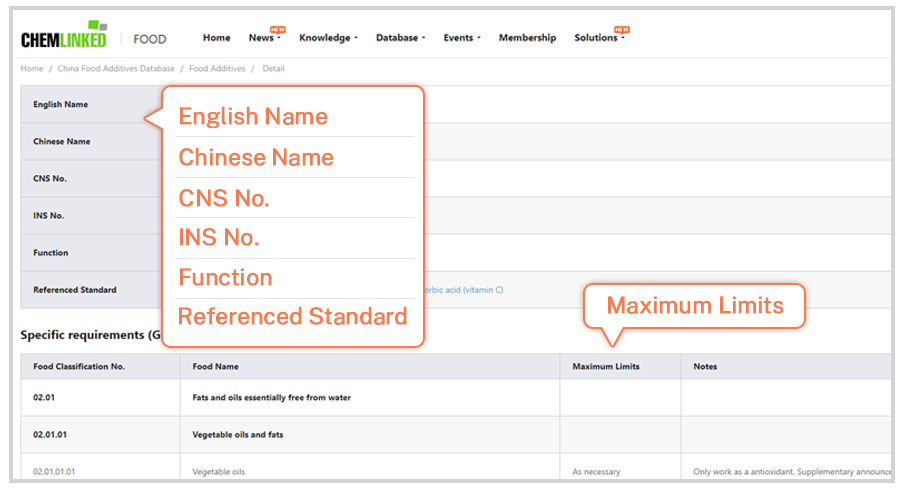Viewport: 900px width, 489px height.
Task: Select the As necessary limit value
Action: pos(596,472)
